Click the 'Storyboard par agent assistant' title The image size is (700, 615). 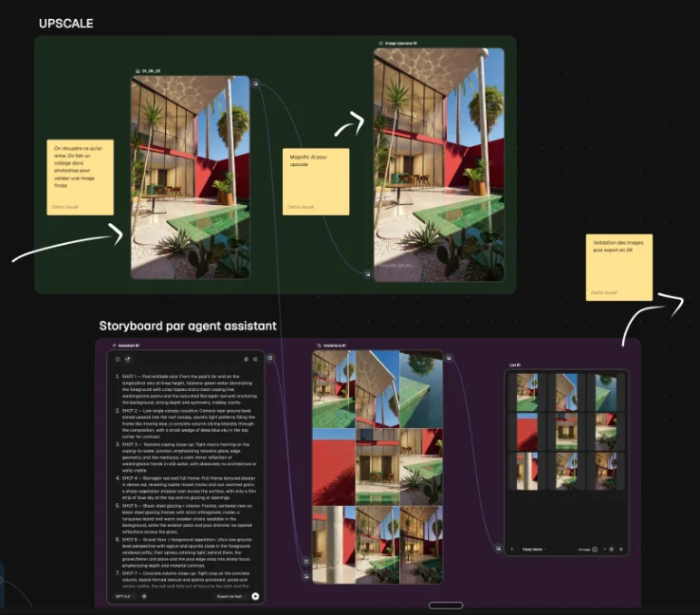(188, 326)
